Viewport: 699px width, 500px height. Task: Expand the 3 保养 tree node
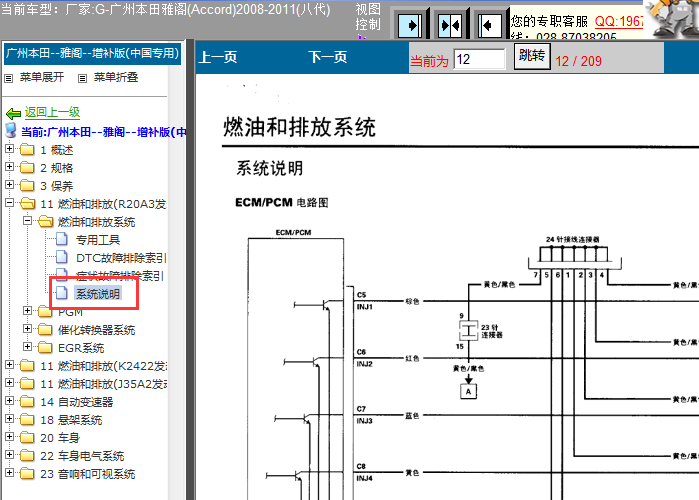pos(9,184)
